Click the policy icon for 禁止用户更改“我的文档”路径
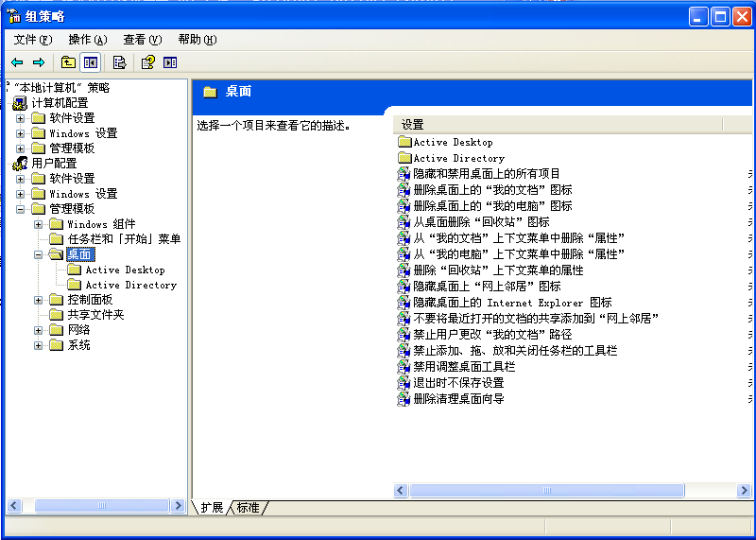This screenshot has height=540, width=756. point(404,335)
